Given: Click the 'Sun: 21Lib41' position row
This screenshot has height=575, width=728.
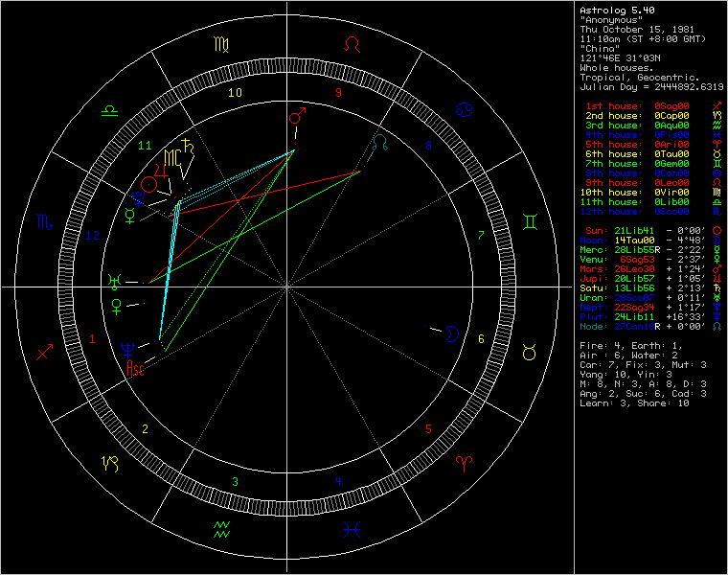Looking at the screenshot, I should [653, 231].
